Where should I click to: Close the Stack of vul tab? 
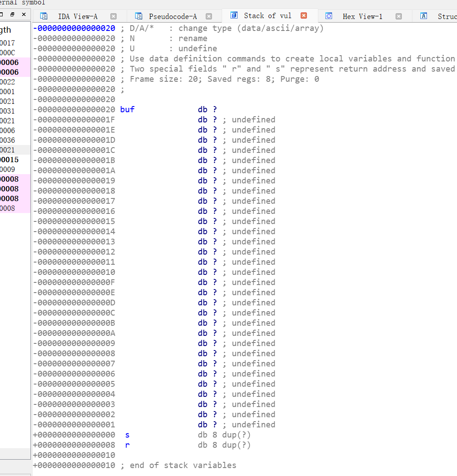click(304, 15)
